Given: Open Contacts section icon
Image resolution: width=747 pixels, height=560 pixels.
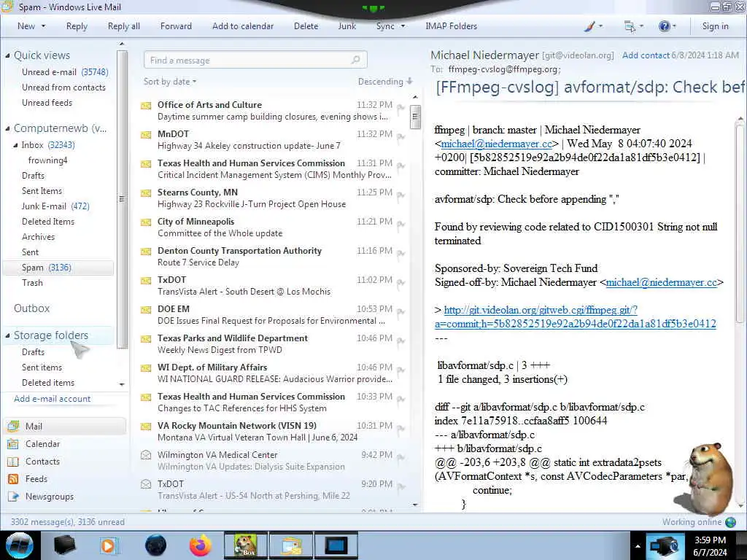Looking at the screenshot, I should pos(13,462).
